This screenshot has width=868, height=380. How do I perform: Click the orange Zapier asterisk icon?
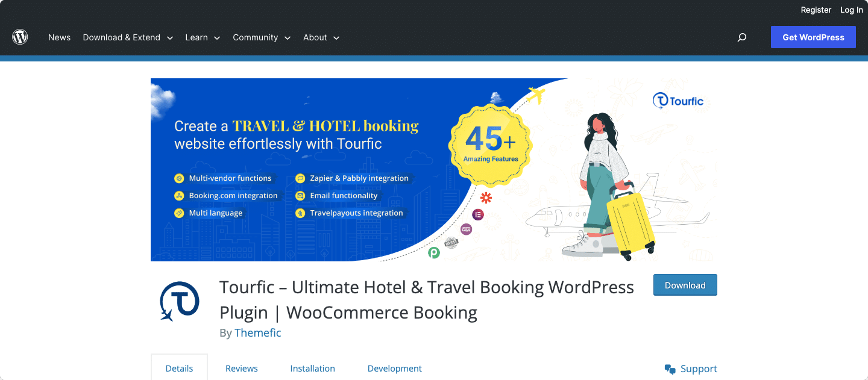486,198
